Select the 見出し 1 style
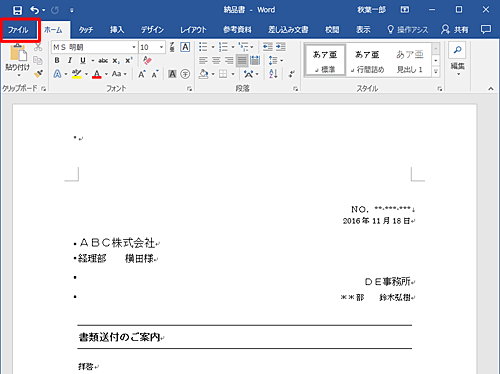Viewport: 500px width, 374px height. pos(410,60)
